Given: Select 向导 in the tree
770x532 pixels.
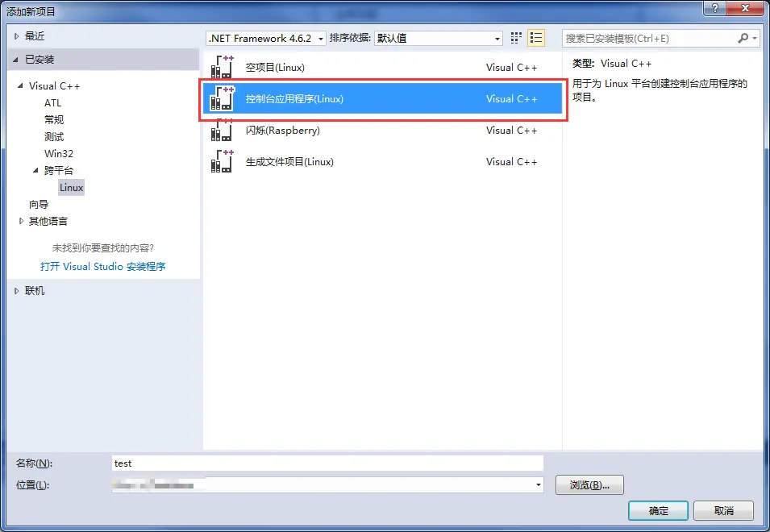Looking at the screenshot, I should point(39,205).
